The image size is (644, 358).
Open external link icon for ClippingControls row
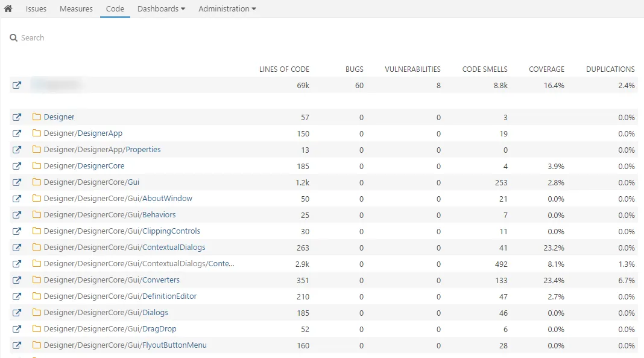tap(17, 231)
